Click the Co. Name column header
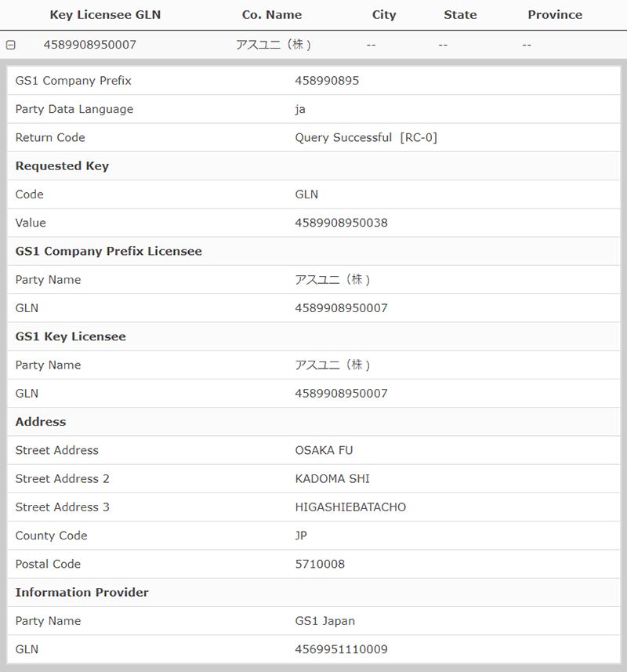The height and width of the screenshot is (672, 627). tap(271, 15)
